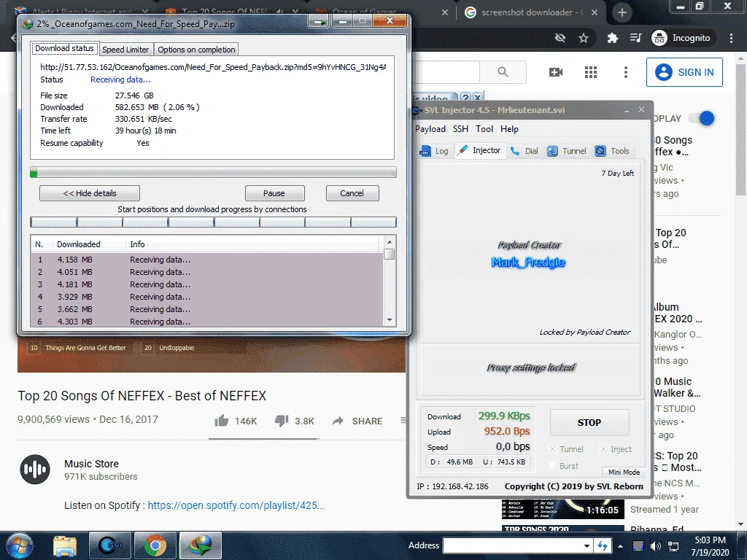Image resolution: width=747 pixels, height=560 pixels.
Task: Select connection row 1 with 4.158 MB
Action: point(206,260)
